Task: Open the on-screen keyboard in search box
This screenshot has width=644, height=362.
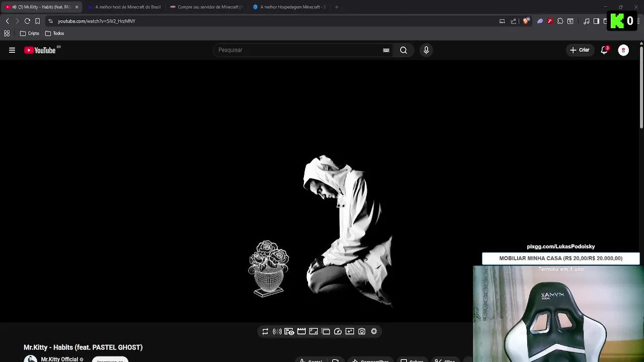Action: click(x=386, y=50)
